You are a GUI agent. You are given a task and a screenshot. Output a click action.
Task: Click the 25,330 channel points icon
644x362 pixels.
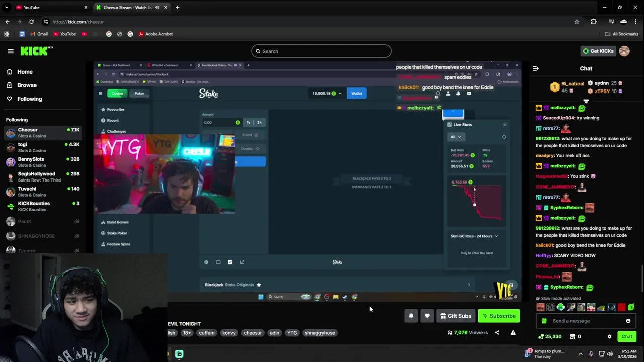pyautogui.click(x=550, y=336)
